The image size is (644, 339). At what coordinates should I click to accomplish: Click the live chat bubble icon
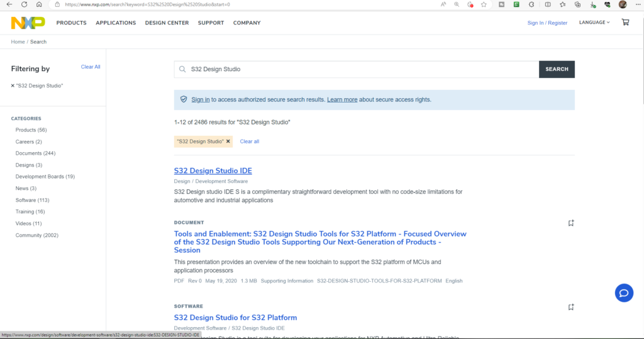pos(624,292)
